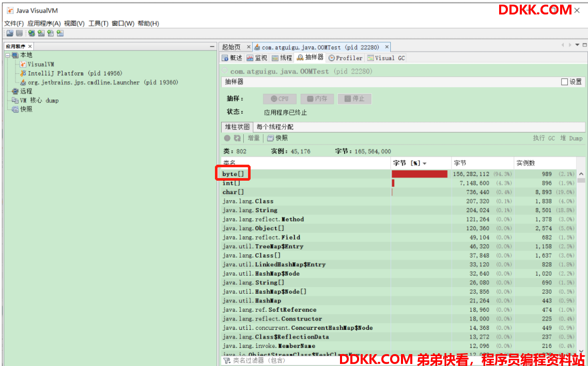The width and height of the screenshot is (588, 366).
Task: Close the 应用程序 panel tab
Action: click(x=30, y=46)
